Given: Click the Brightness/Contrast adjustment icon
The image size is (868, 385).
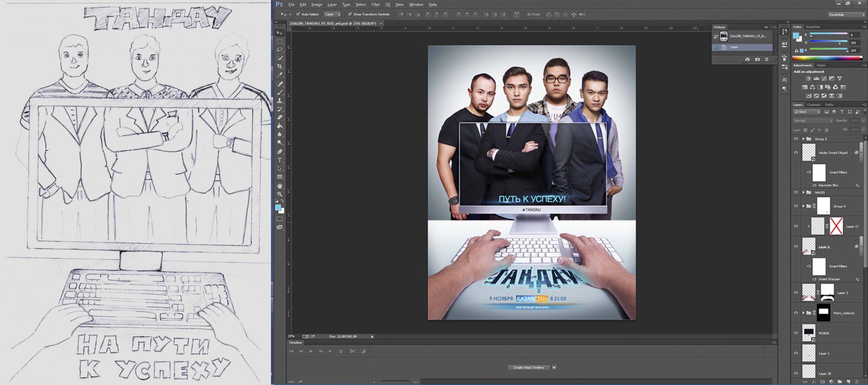Looking at the screenshot, I should coord(808,79).
